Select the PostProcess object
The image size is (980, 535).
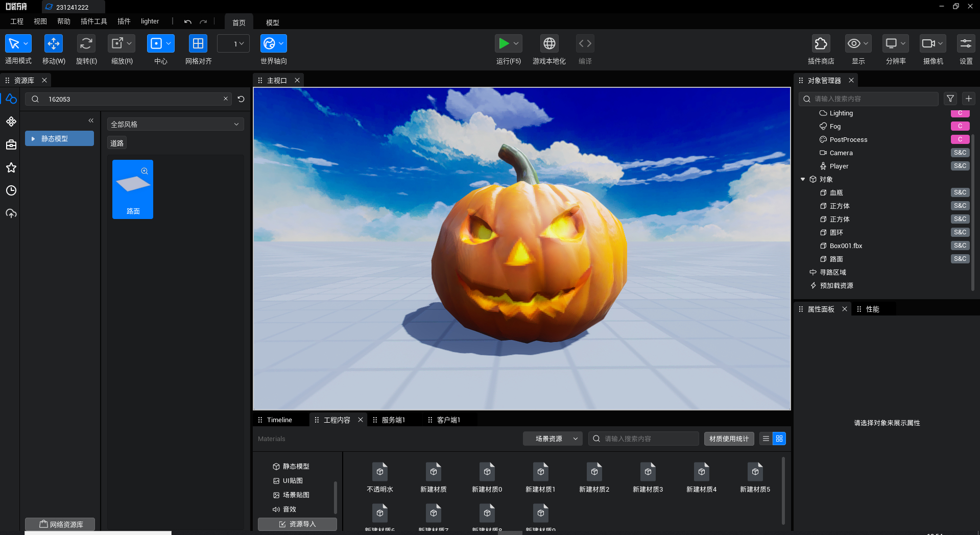pos(848,139)
